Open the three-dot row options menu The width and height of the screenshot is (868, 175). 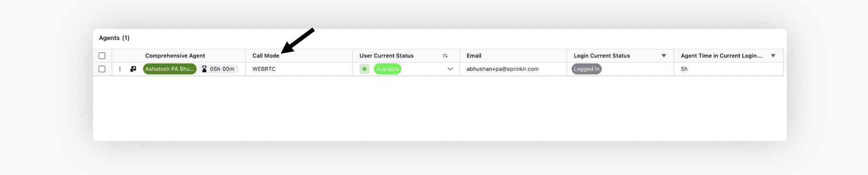pyautogui.click(x=120, y=69)
